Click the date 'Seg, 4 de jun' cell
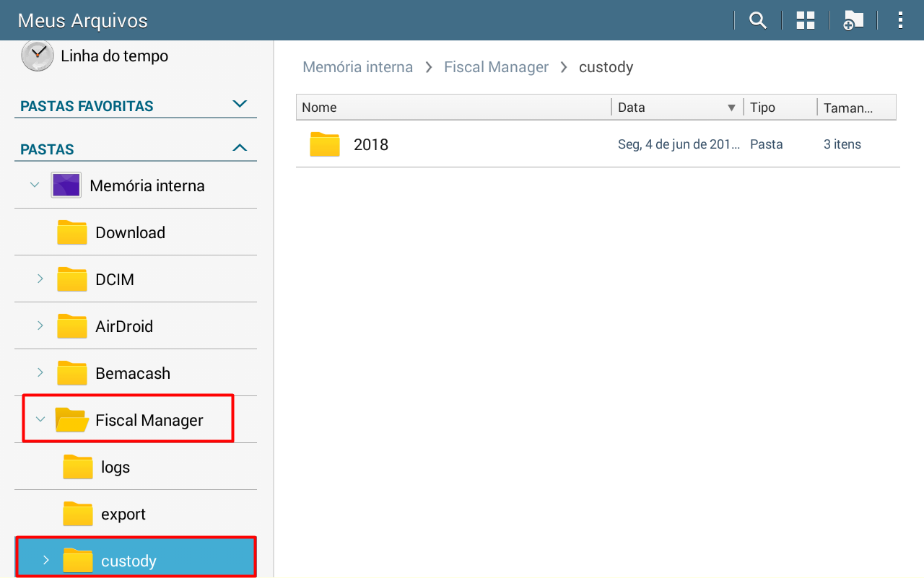This screenshot has height=578, width=924. [679, 144]
